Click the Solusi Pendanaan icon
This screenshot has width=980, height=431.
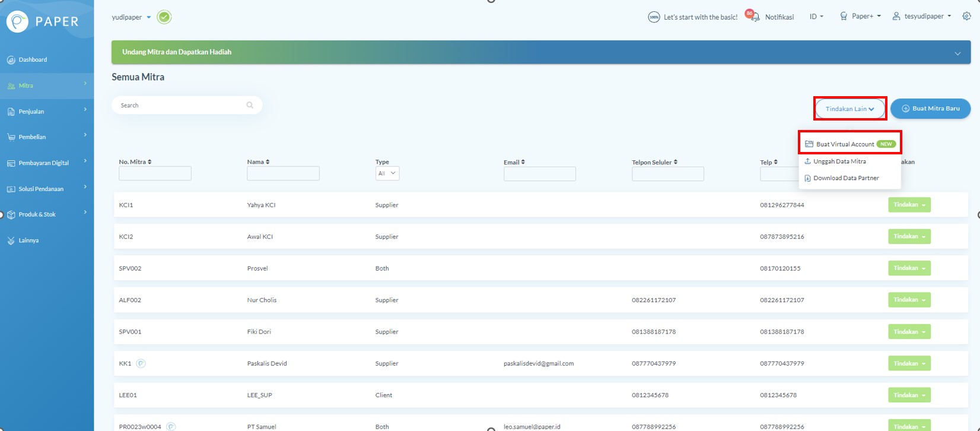point(11,189)
